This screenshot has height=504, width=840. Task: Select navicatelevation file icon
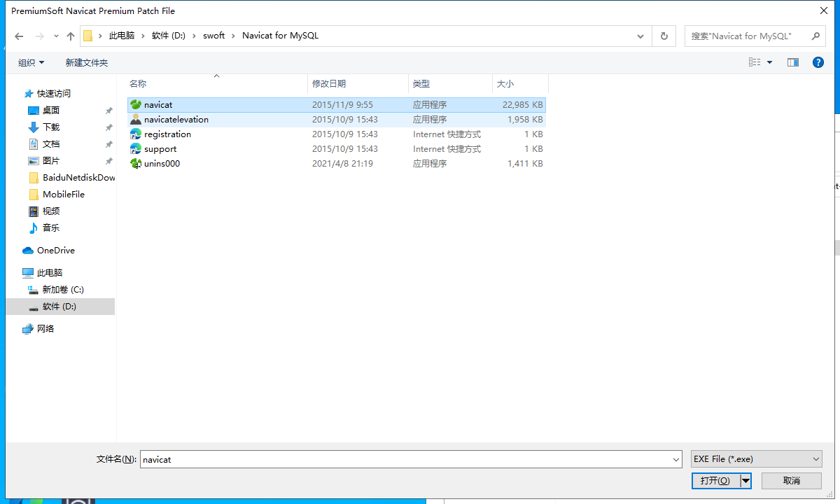(x=136, y=120)
